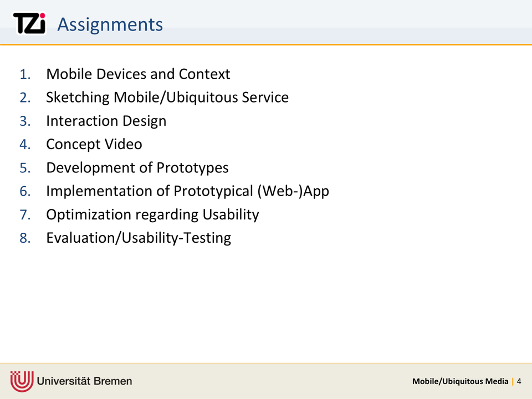Click the Interaction Design list item

pyautogui.click(x=106, y=121)
